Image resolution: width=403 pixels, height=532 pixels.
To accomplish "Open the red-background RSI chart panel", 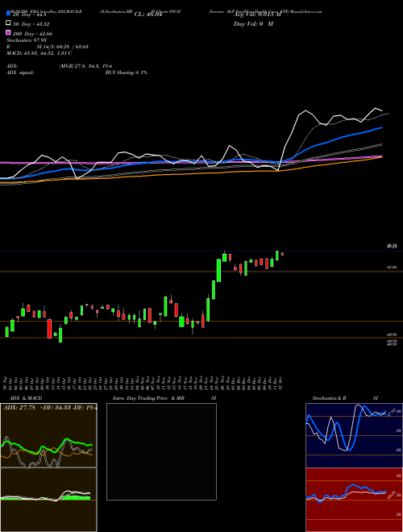I will 354,500.
